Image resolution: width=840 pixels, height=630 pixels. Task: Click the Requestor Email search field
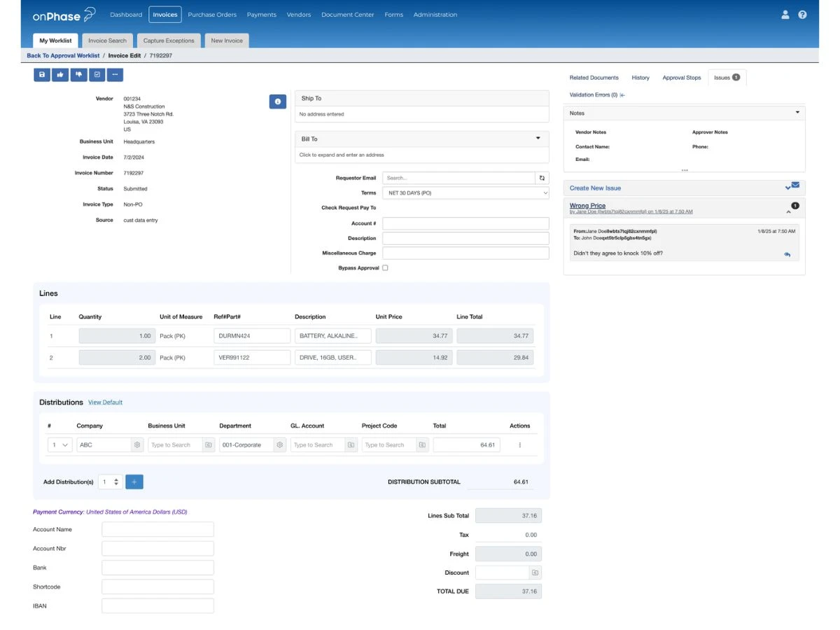click(x=458, y=178)
